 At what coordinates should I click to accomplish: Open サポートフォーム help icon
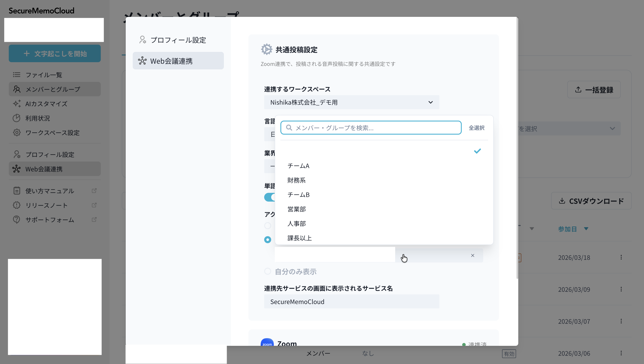(x=16, y=220)
